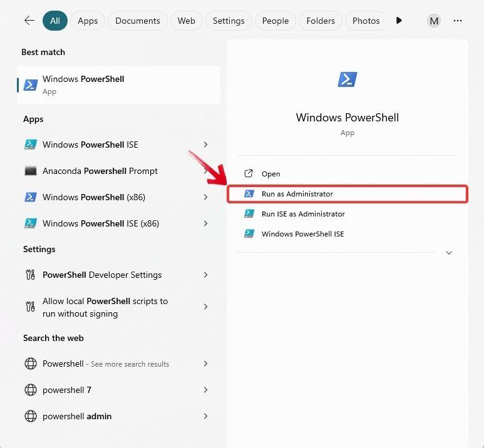
Task: Switch to the Documents filter tab
Action: click(138, 21)
